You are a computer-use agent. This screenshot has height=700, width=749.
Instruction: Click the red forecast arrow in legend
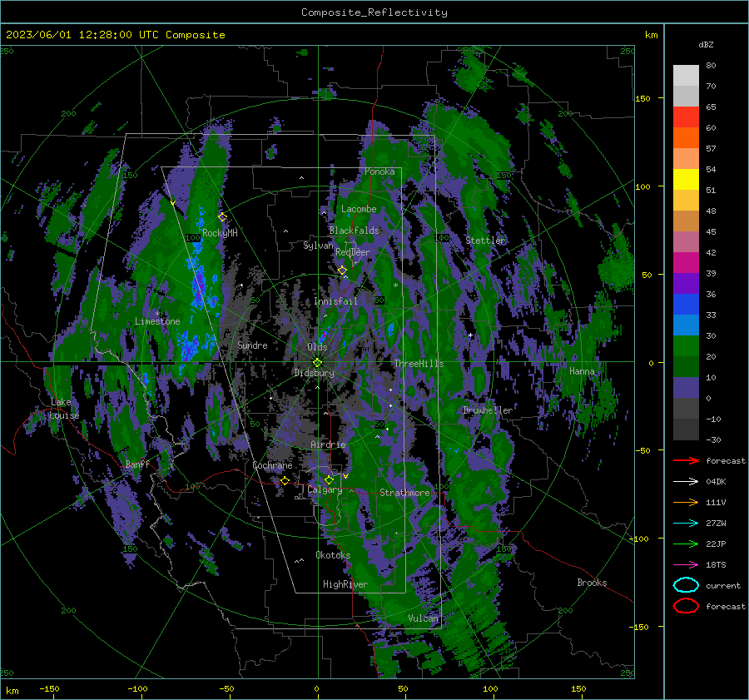[x=686, y=460]
